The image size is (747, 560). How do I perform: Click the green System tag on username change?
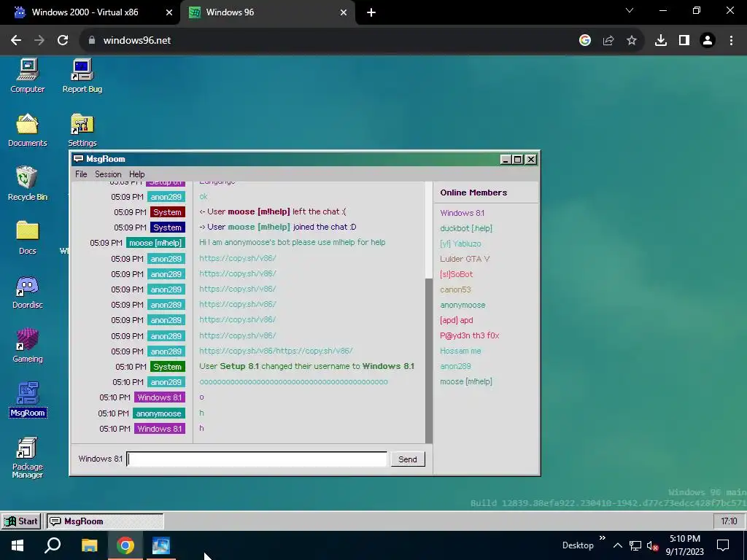click(167, 367)
